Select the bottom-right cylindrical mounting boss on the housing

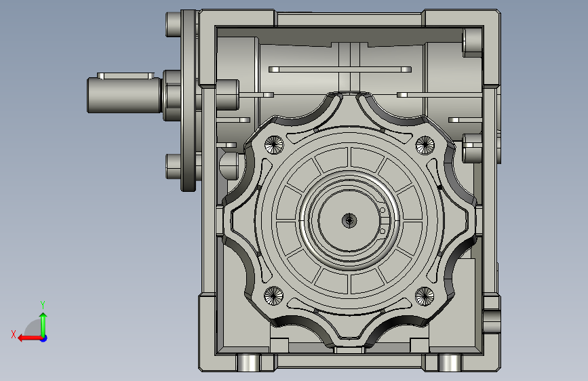(x=450, y=363)
